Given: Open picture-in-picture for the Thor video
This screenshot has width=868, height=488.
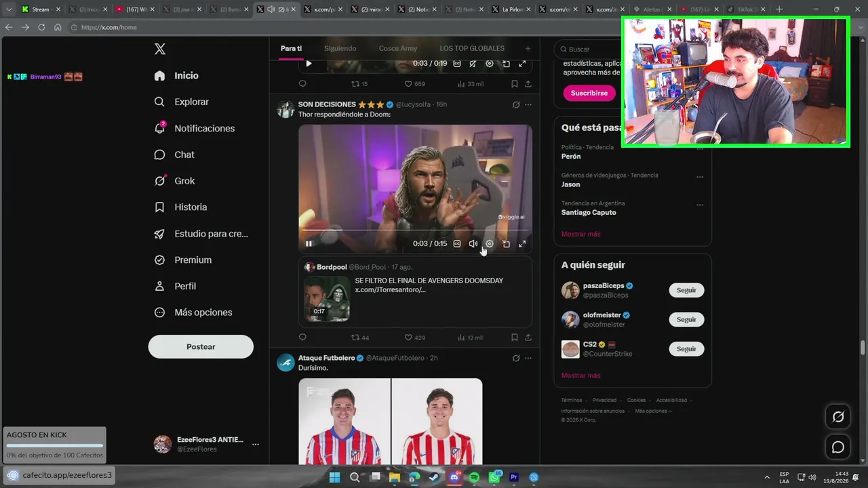Looking at the screenshot, I should click(x=506, y=244).
